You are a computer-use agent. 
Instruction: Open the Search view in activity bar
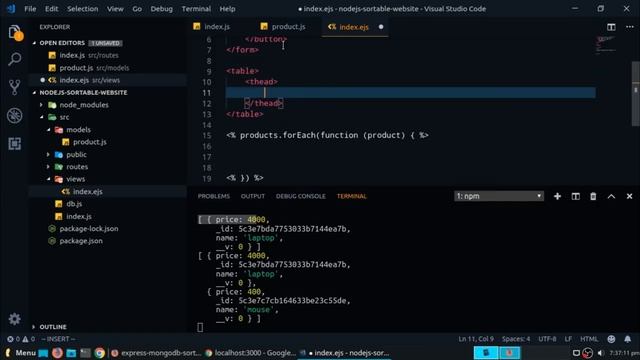click(x=15, y=59)
